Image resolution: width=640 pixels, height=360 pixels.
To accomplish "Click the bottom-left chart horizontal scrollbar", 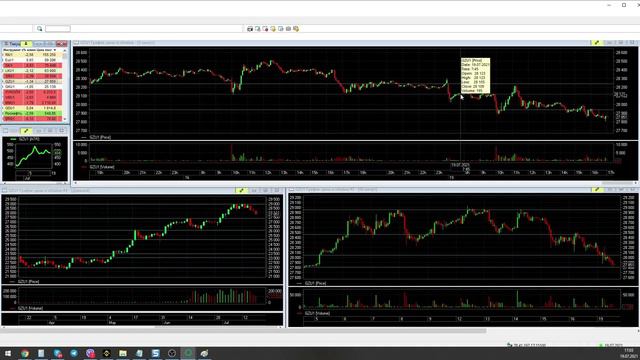I will (142, 327).
